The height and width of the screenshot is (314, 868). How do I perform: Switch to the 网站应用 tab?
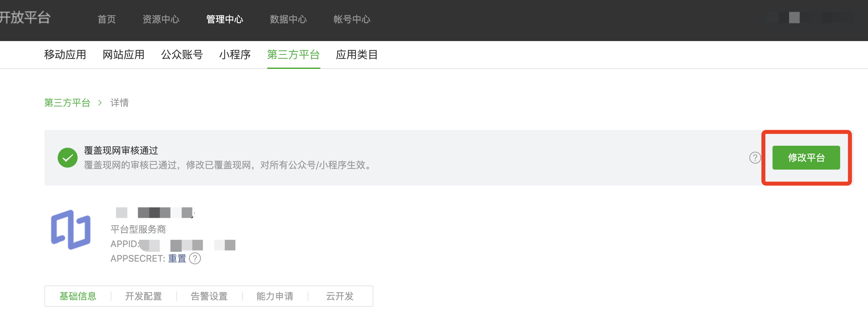124,55
